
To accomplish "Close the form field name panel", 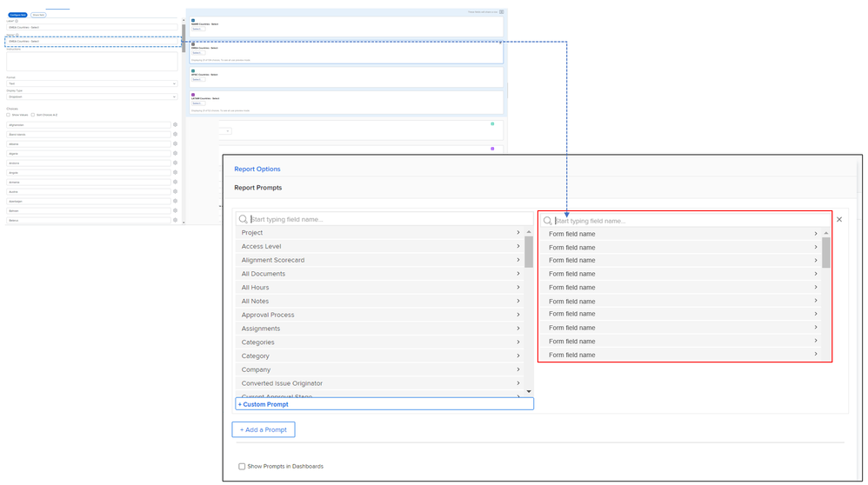I will [x=839, y=220].
